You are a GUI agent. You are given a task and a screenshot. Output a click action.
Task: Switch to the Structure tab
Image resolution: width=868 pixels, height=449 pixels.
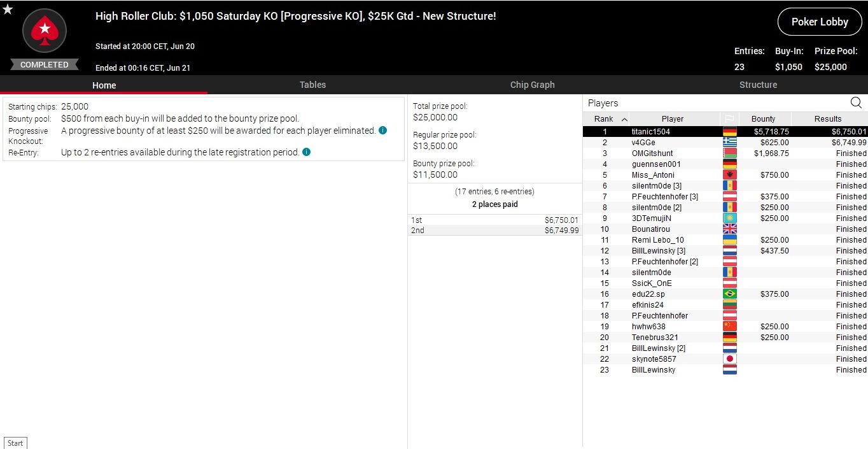tap(758, 85)
